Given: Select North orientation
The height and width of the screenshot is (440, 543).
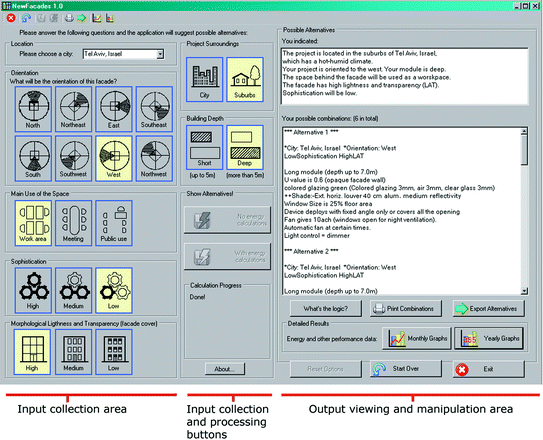Looking at the screenshot, I should click(33, 109).
